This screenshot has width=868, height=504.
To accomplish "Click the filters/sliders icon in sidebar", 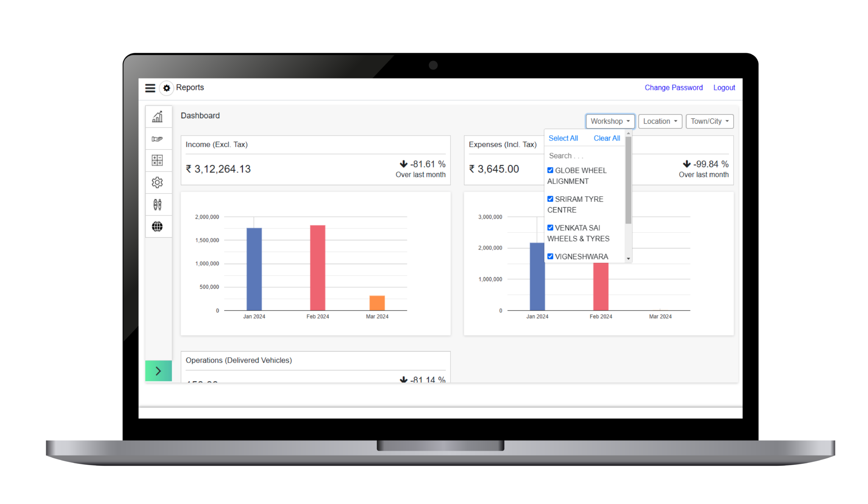I will click(x=158, y=204).
